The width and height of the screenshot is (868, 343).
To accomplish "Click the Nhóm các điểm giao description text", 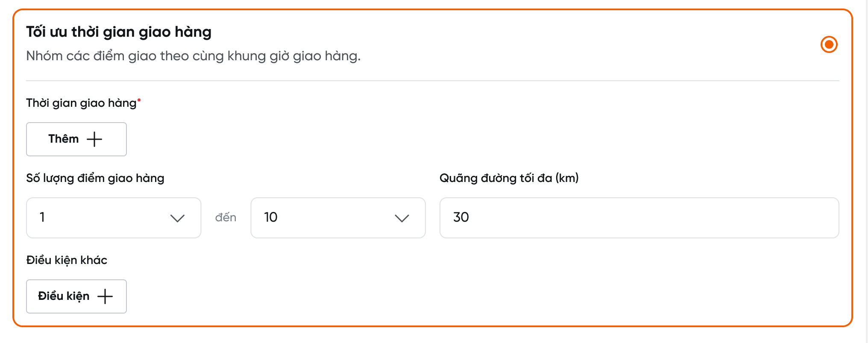I will pos(193,56).
